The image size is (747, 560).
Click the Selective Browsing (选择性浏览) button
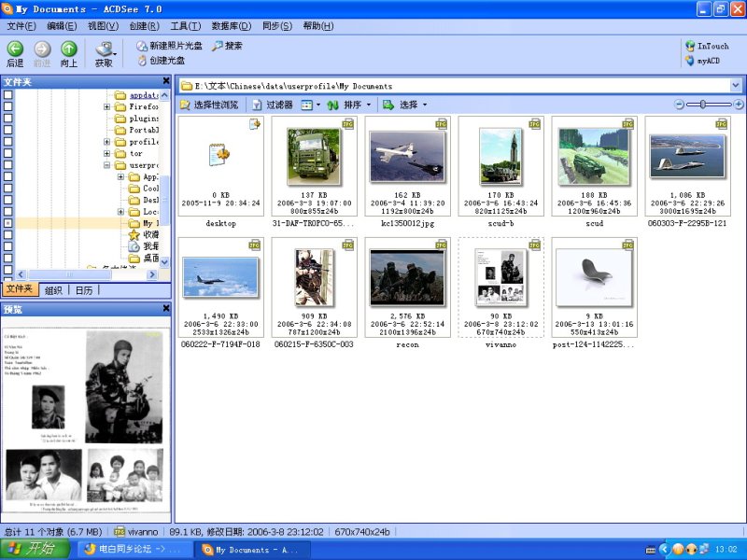pyautogui.click(x=208, y=105)
